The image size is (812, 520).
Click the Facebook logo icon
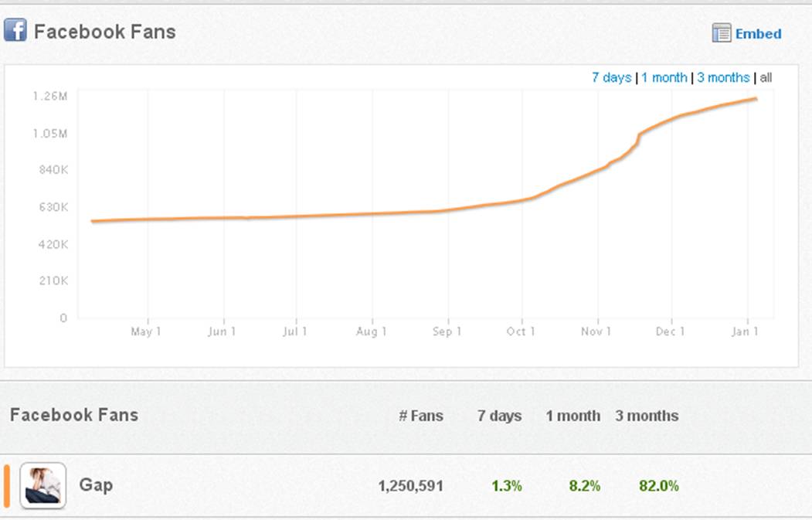(15, 31)
